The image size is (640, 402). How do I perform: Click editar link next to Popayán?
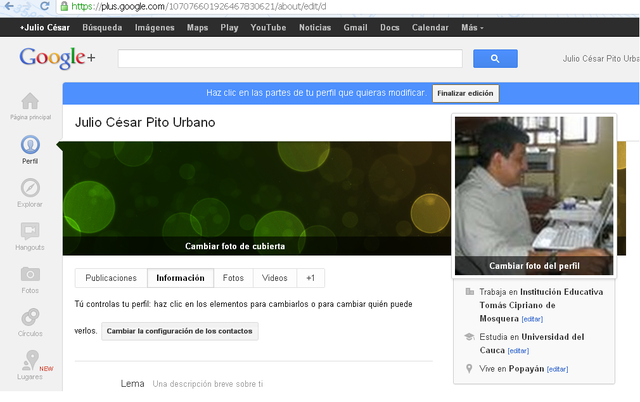[558, 369]
